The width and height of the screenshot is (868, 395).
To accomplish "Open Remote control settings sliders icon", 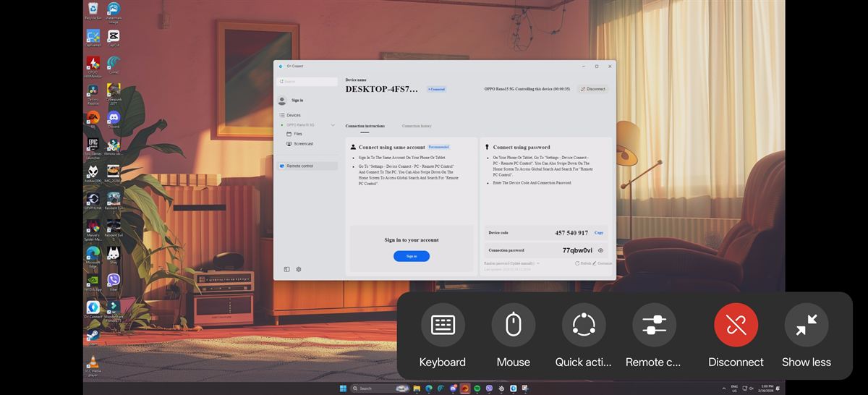I will point(653,325).
